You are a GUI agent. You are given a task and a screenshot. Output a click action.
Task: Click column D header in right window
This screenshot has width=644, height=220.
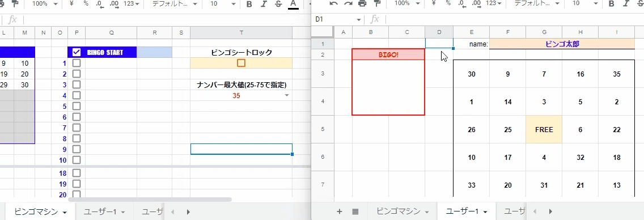439,32
